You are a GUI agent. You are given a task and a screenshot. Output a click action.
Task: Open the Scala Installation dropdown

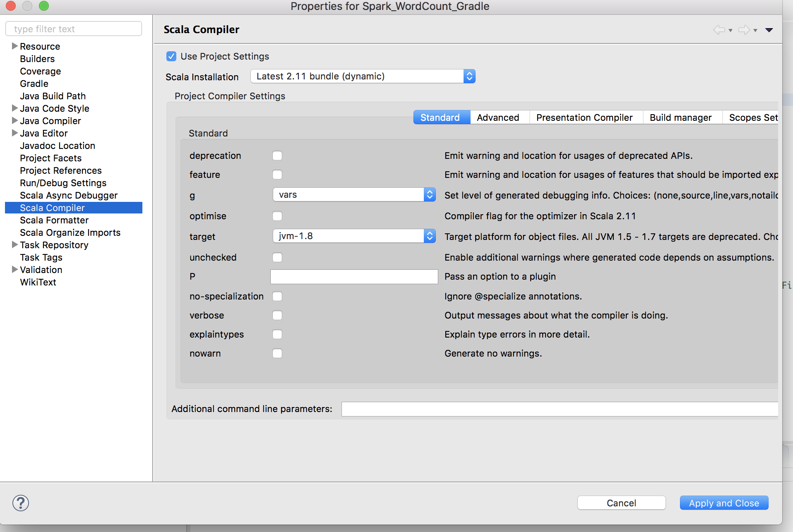[363, 76]
